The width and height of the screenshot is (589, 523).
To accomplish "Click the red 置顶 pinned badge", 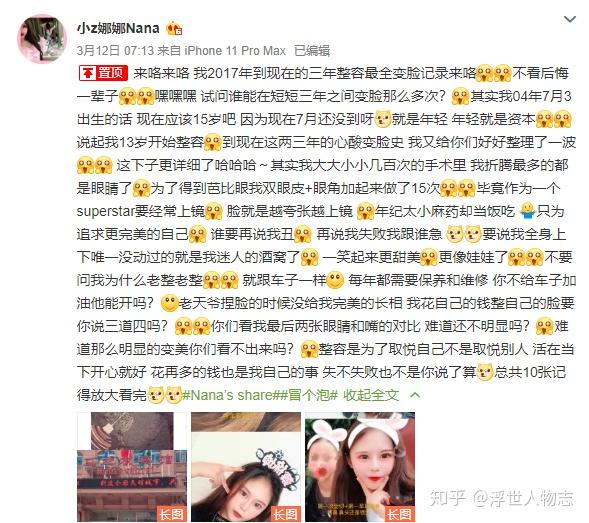I will tap(103, 73).
